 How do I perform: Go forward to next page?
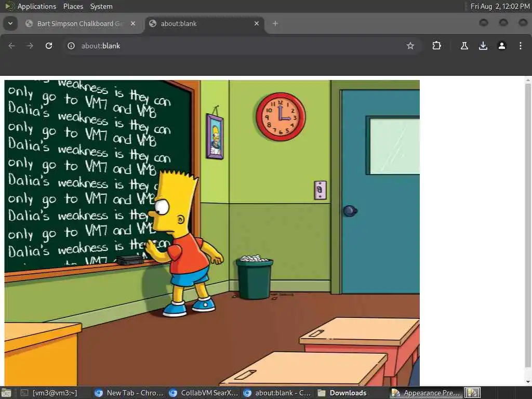(30, 46)
